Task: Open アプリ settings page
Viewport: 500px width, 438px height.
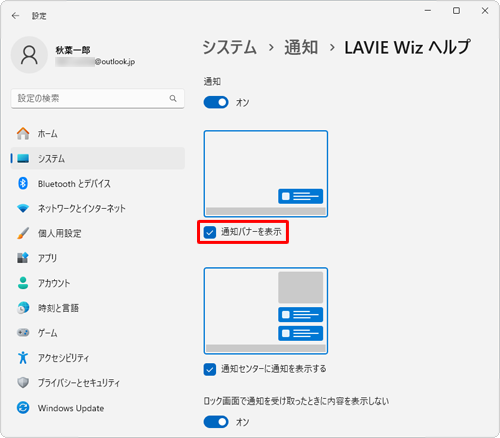Action: pyautogui.click(x=98, y=258)
